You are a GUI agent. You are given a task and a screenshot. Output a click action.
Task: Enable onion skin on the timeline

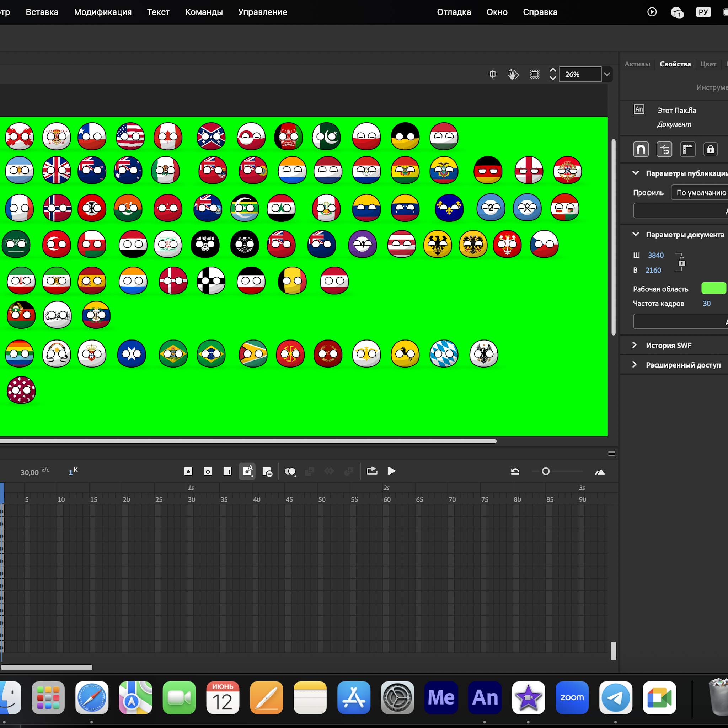tap(290, 471)
